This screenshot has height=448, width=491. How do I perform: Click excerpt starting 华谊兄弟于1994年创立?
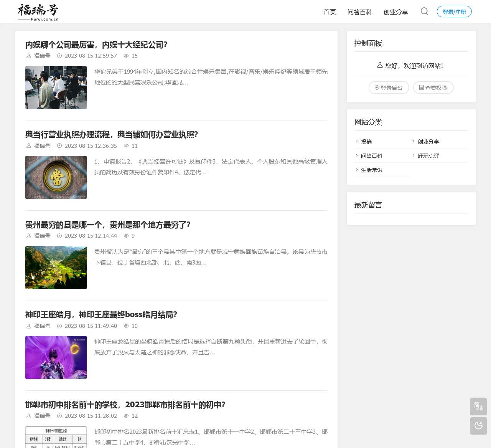[x=211, y=77]
